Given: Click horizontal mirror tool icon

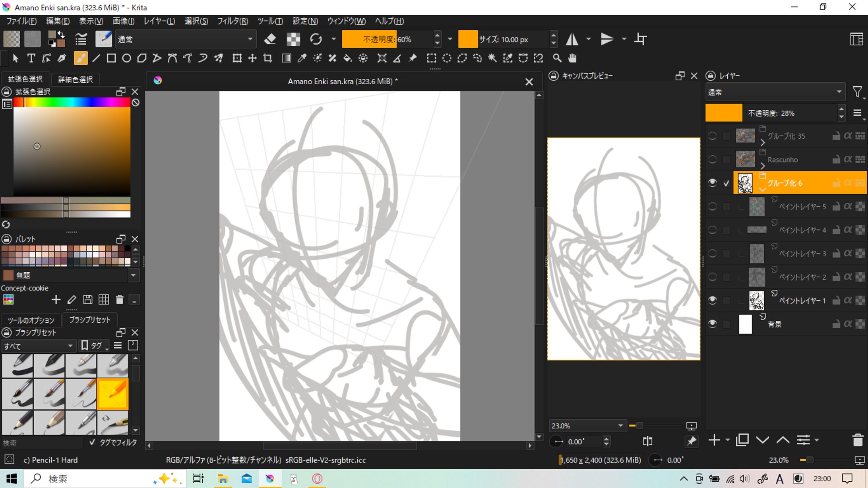Looking at the screenshot, I should [572, 39].
